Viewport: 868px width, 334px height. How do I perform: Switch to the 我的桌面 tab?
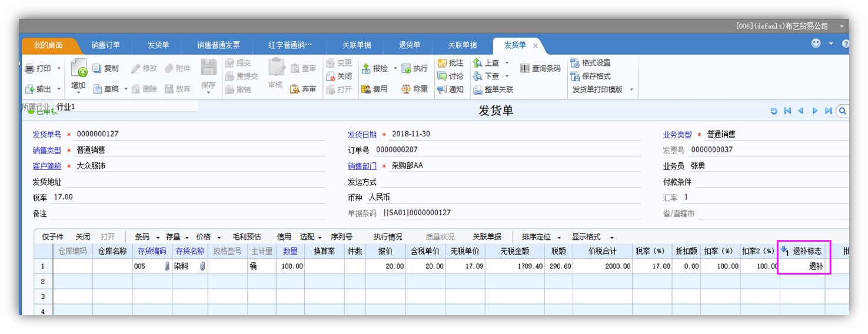48,45
